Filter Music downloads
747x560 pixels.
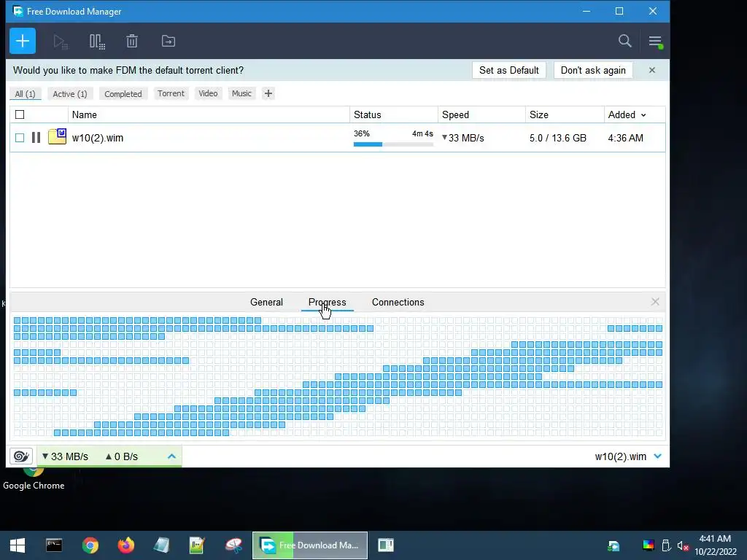241,93
